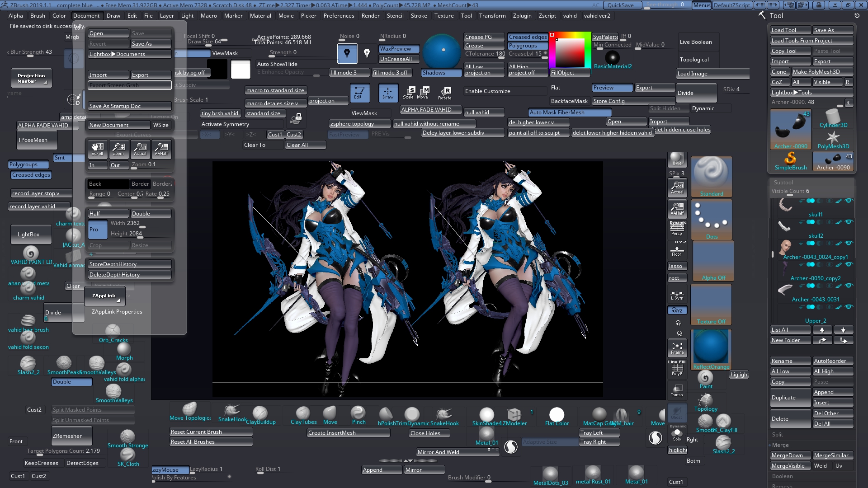Expand the Boolean section
The height and width of the screenshot is (488, 868).
coord(782,476)
